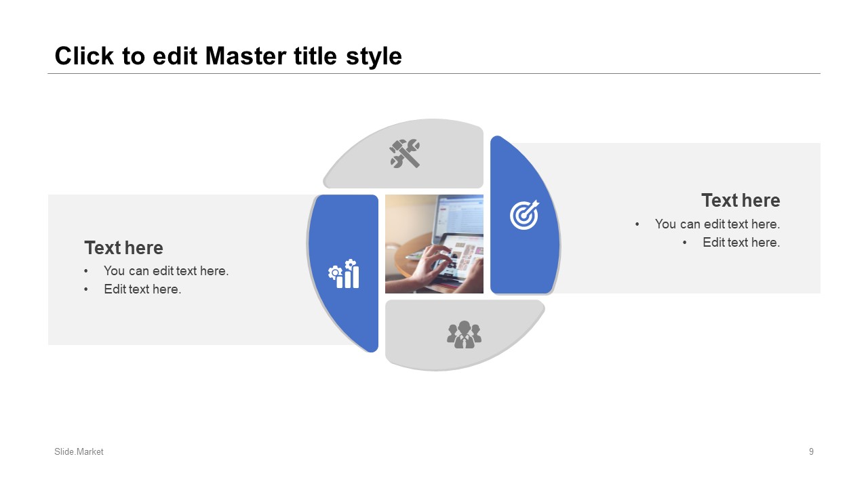
Task: Click the gray top segment shape
Action: point(404,154)
